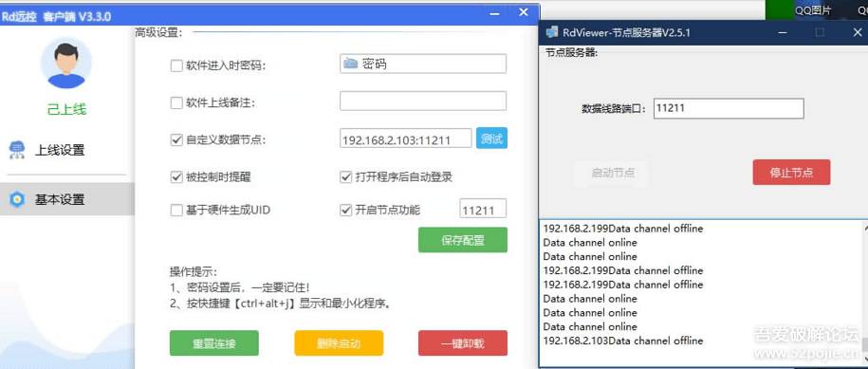Click the 数据线路端口 input field
The width and height of the screenshot is (868, 369).
[729, 108]
